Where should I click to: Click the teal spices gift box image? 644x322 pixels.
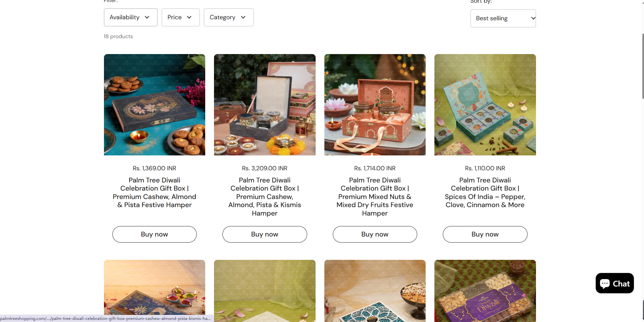coord(485,105)
